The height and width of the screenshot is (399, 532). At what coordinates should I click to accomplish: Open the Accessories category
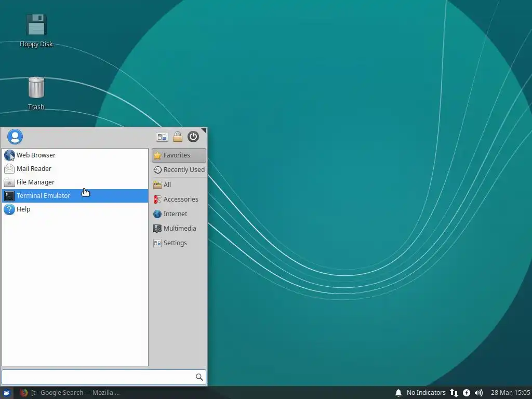(x=179, y=199)
